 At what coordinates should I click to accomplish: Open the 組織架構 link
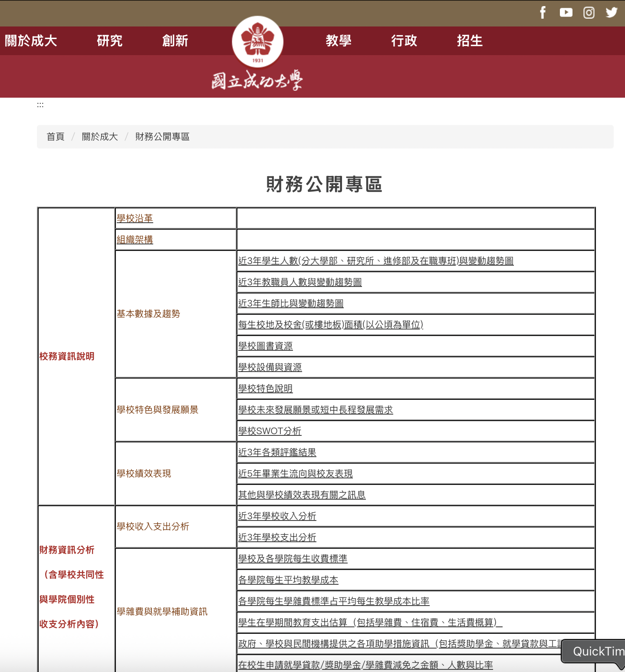tap(135, 240)
